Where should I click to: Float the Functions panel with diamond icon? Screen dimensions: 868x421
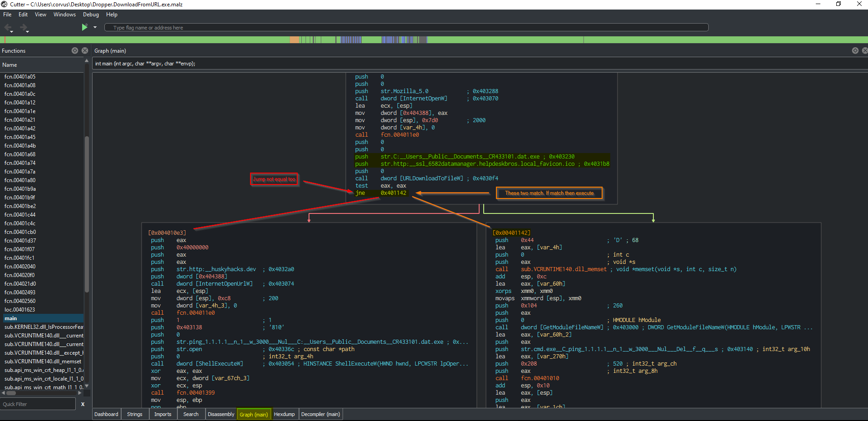pyautogui.click(x=75, y=50)
